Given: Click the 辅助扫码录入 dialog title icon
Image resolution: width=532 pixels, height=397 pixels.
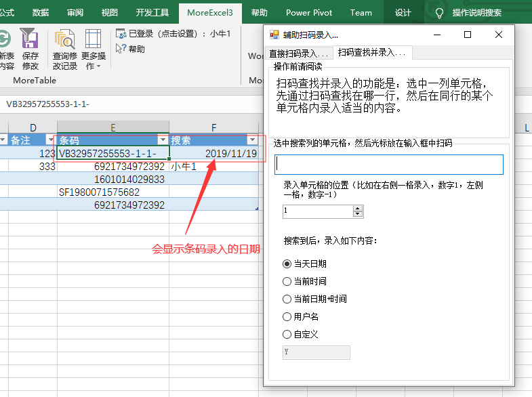Looking at the screenshot, I should [x=274, y=35].
